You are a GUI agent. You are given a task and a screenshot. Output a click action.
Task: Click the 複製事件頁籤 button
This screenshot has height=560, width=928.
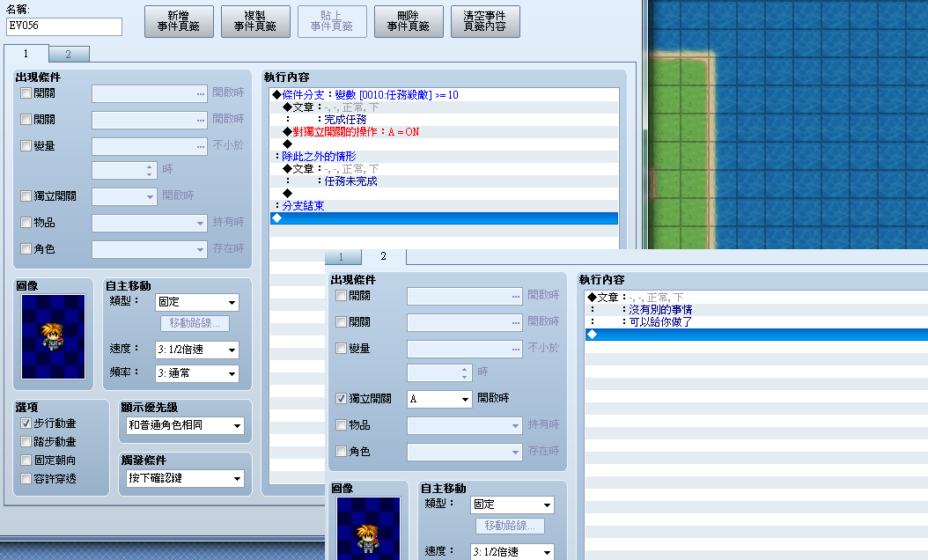click(x=255, y=21)
